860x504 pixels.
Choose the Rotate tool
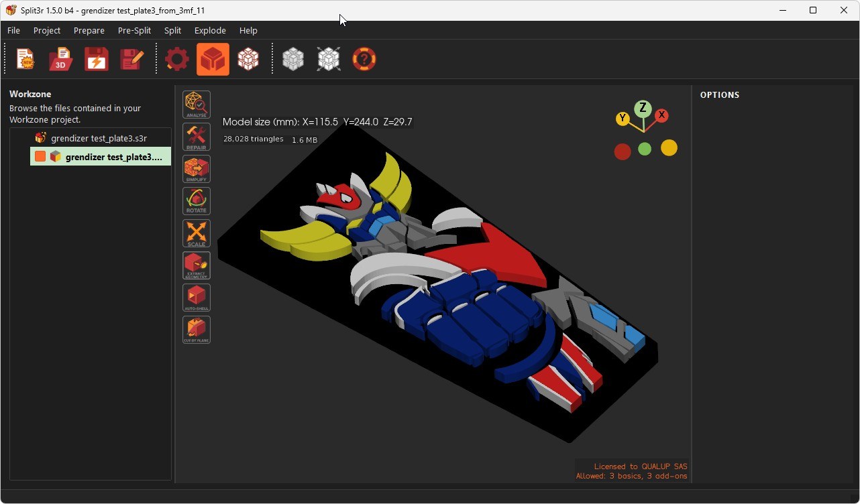point(197,201)
